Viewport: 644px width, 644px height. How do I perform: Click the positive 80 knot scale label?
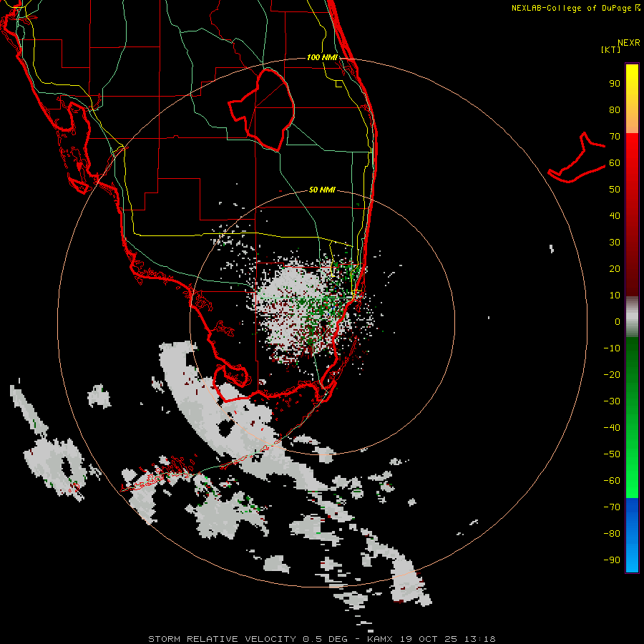[615, 110]
